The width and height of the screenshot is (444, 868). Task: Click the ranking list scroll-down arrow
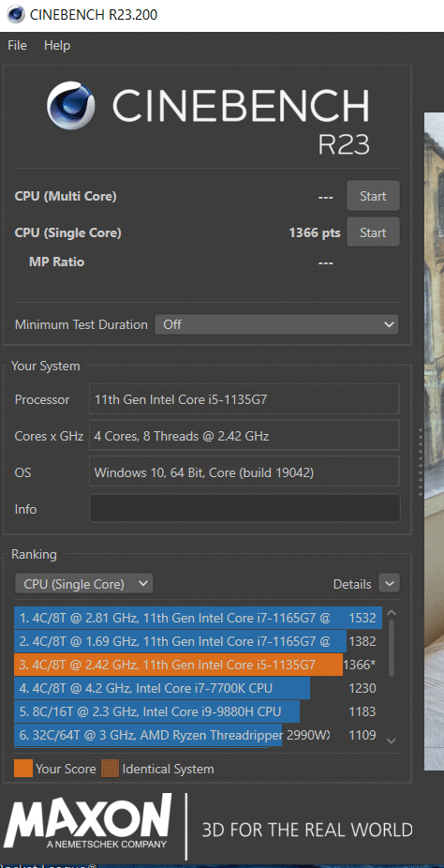point(391,741)
